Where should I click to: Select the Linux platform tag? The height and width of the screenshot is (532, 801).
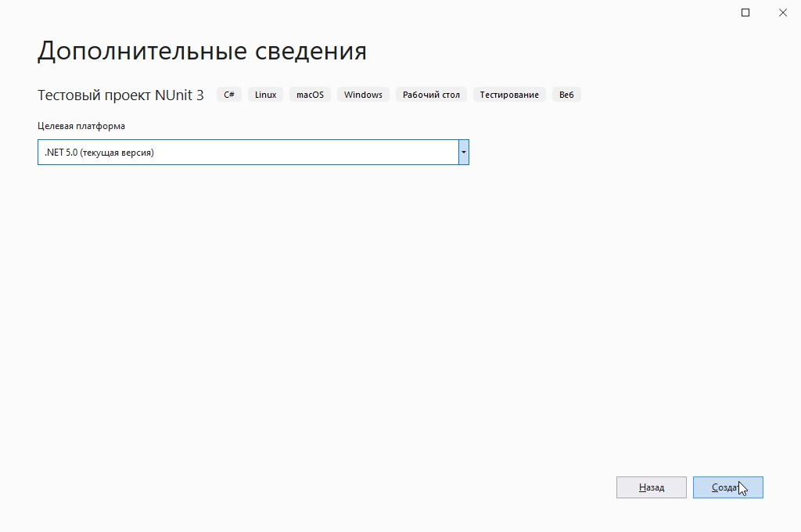tap(266, 95)
